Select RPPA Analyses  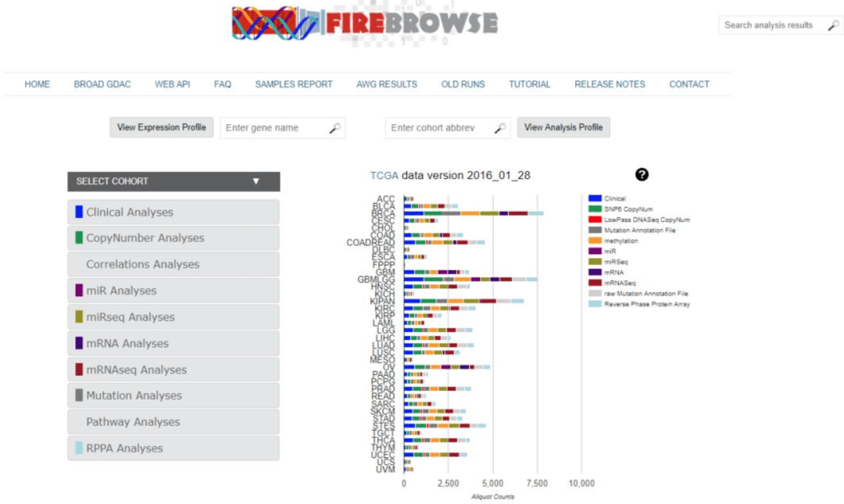click(173, 449)
